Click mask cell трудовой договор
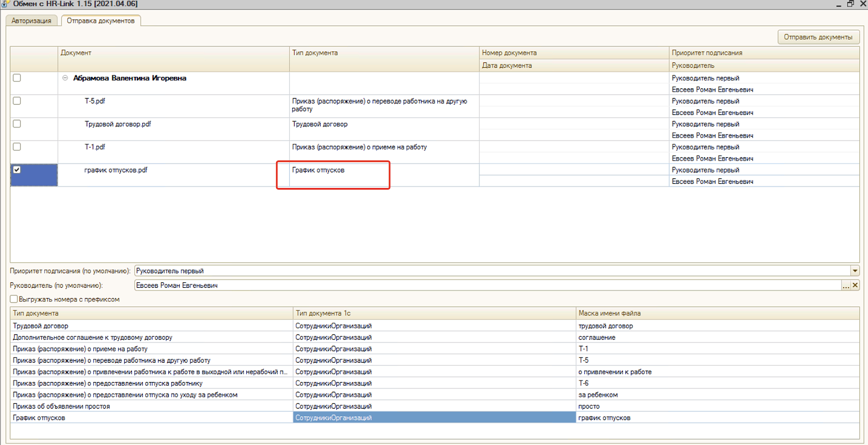Viewport: 868px width, 445px height. tap(717, 326)
